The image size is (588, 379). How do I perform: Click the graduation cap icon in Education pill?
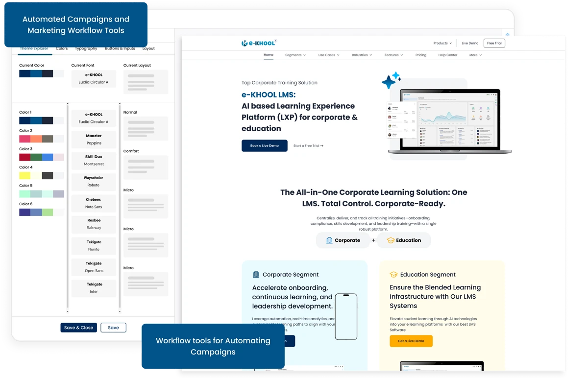pos(391,240)
